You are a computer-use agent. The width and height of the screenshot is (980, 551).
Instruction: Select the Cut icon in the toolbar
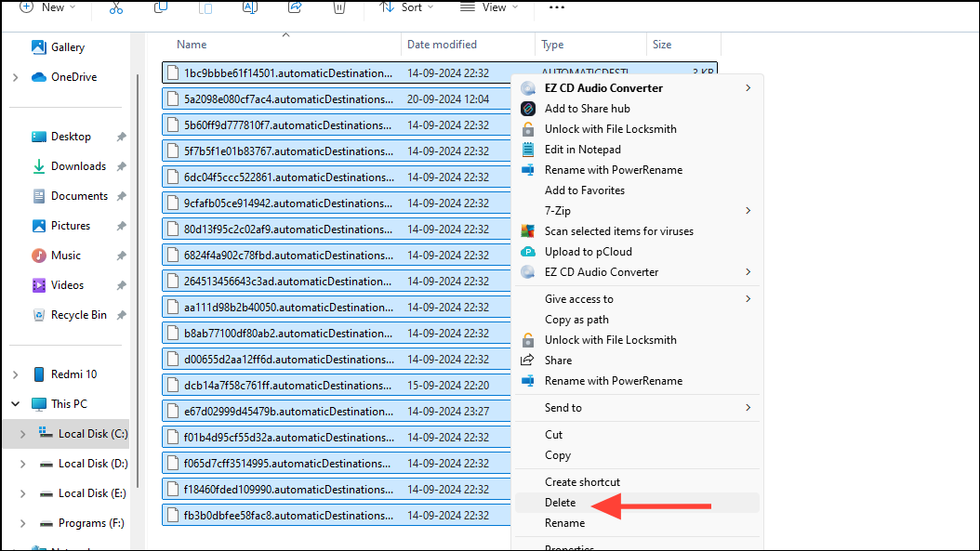click(x=116, y=8)
